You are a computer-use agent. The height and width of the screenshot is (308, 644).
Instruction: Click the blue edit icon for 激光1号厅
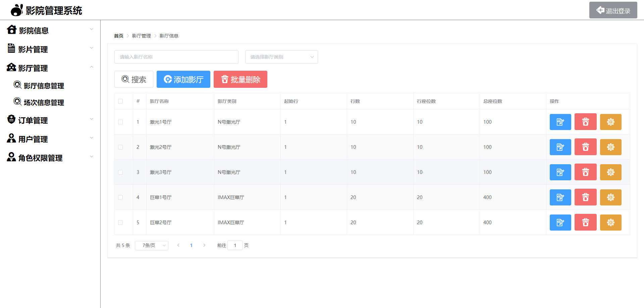(x=560, y=122)
